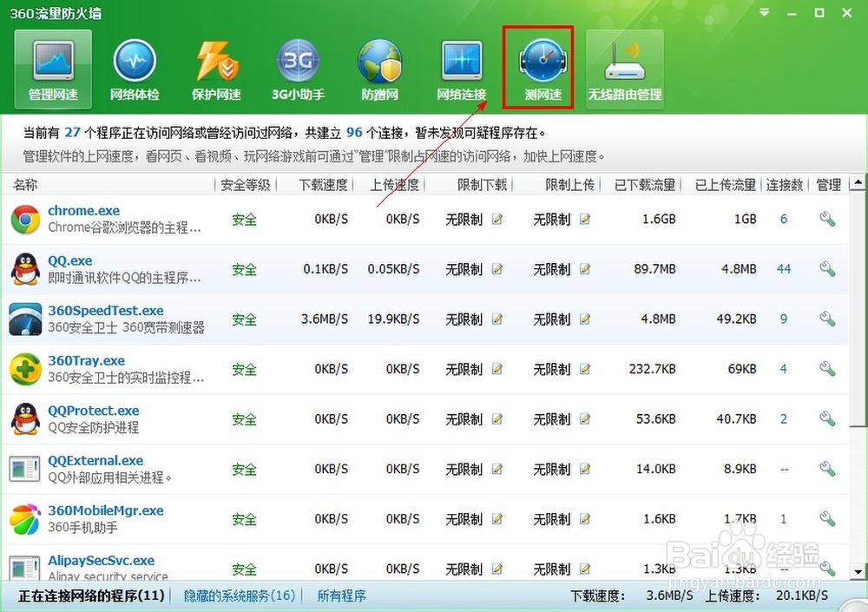The width and height of the screenshot is (868, 612).
Task: Start the 测网速 speed test
Action: point(538,69)
